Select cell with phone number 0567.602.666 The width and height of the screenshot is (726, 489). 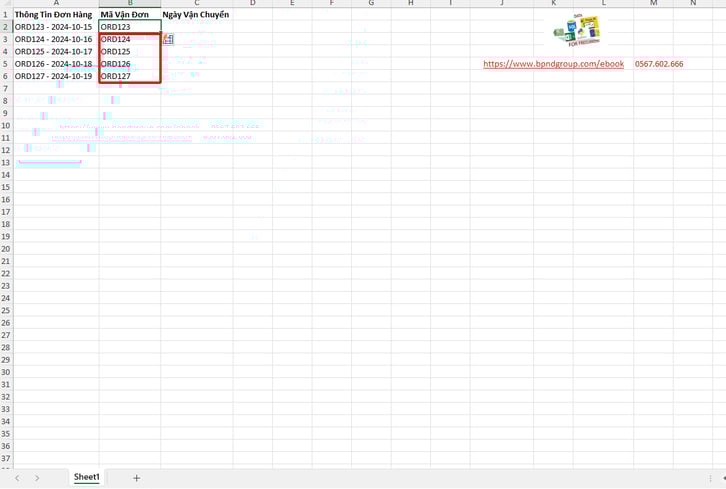(659, 64)
